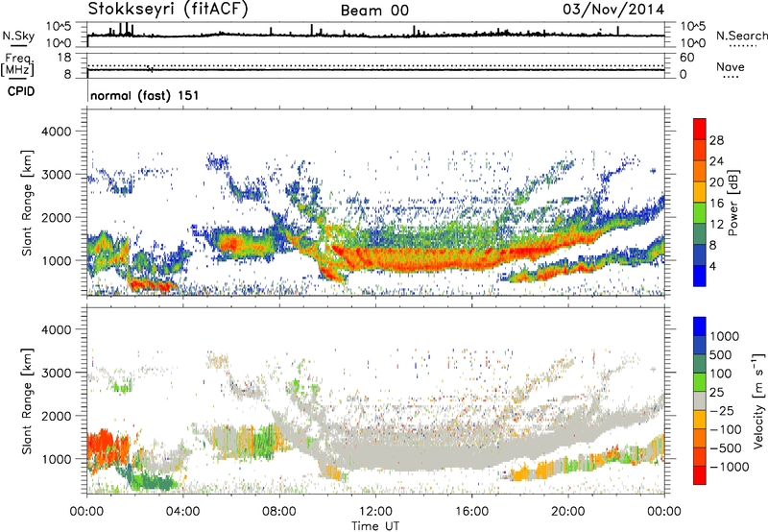Click the 3000 tick on the power panel
The height and width of the screenshot is (532, 768).
pos(57,175)
